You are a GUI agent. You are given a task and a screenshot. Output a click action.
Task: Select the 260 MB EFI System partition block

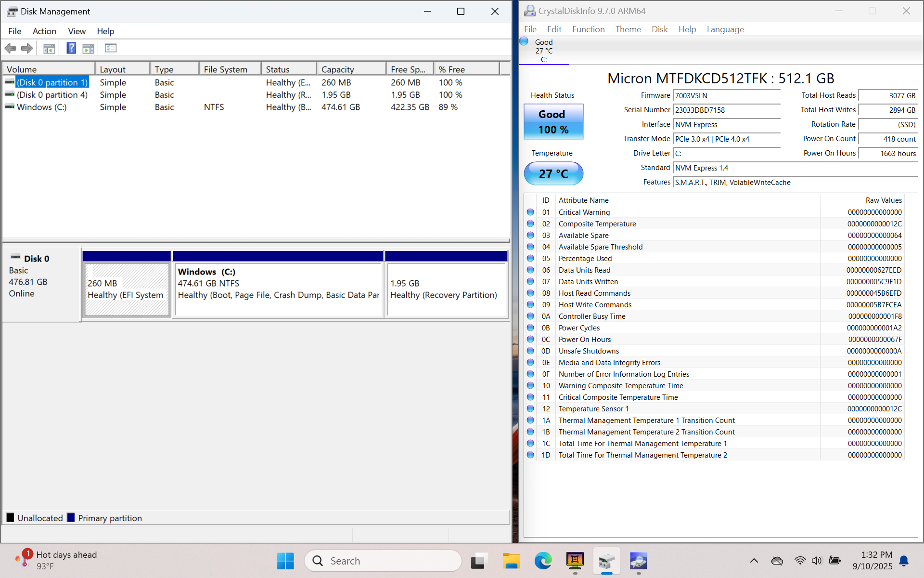[127, 289]
